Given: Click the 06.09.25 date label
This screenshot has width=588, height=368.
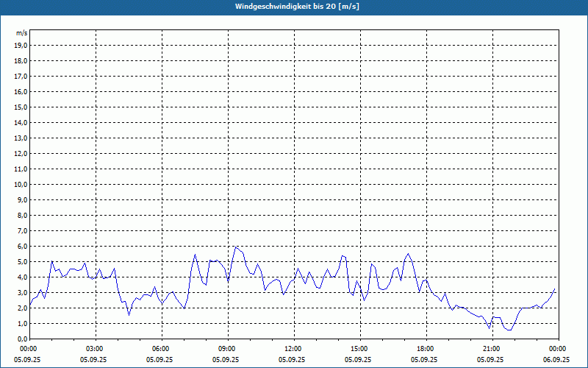Looking at the screenshot, I should click(556, 360).
